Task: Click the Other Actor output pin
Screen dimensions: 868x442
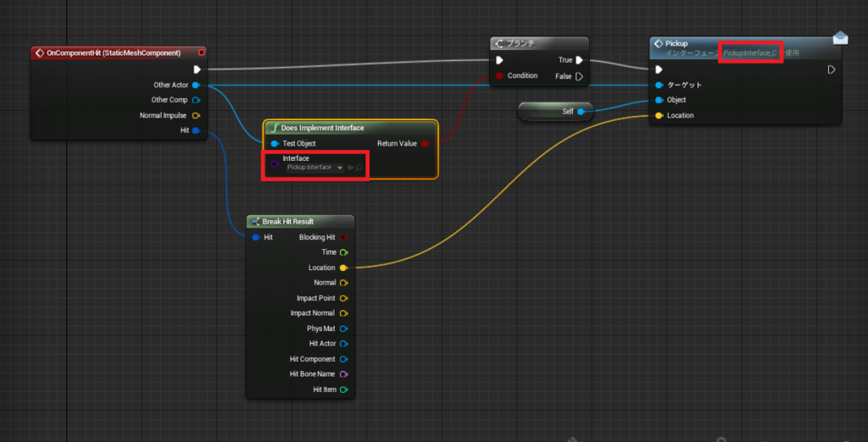Action: (x=196, y=86)
